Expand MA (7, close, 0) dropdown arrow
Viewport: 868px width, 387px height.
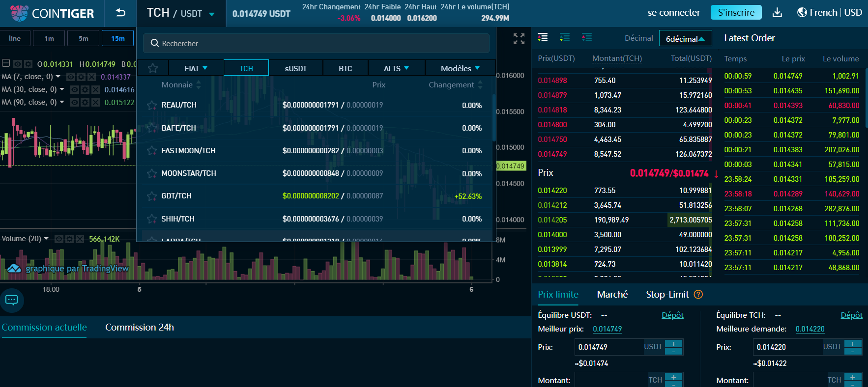pyautogui.click(x=58, y=77)
